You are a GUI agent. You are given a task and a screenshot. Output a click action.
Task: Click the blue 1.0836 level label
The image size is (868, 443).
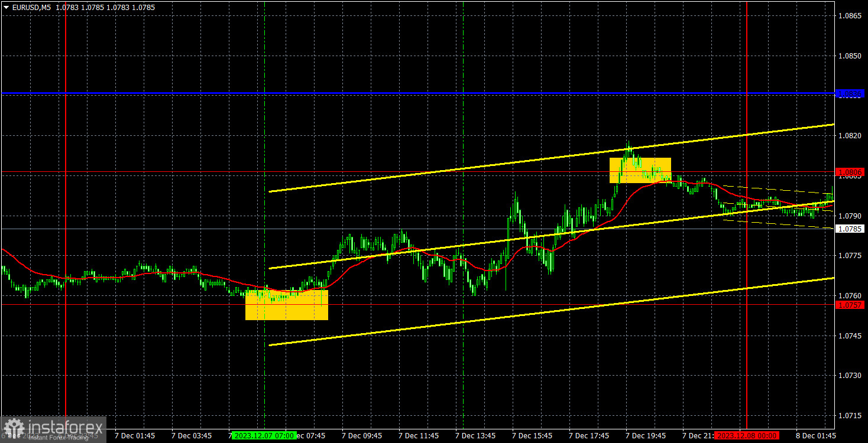[x=850, y=93]
